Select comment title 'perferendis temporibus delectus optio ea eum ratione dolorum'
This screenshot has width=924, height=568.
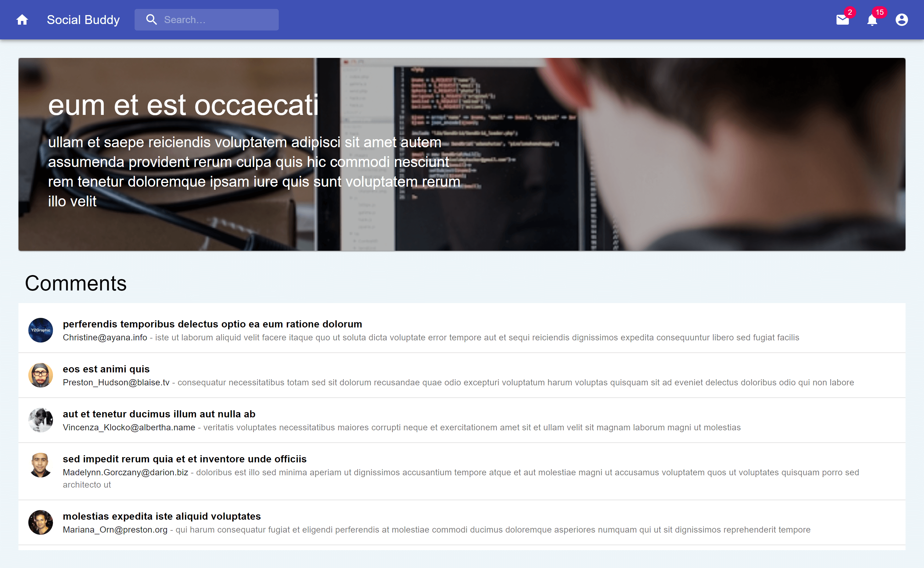(x=212, y=324)
